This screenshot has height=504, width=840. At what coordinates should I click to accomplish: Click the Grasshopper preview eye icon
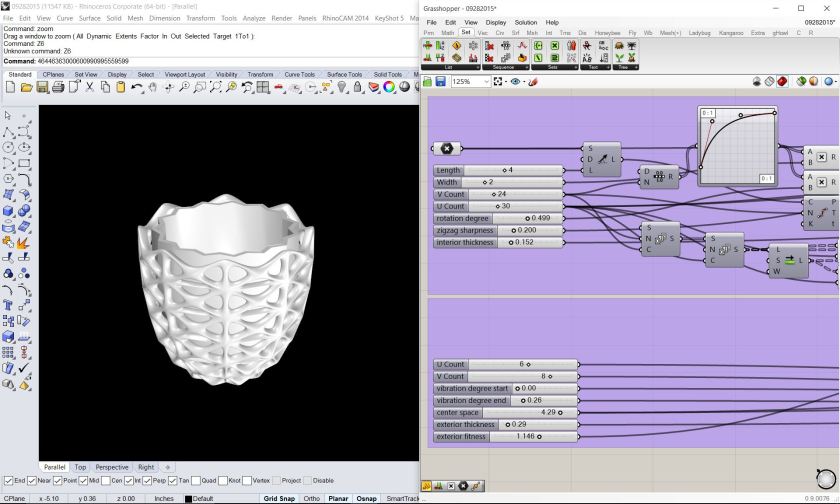tap(516, 81)
